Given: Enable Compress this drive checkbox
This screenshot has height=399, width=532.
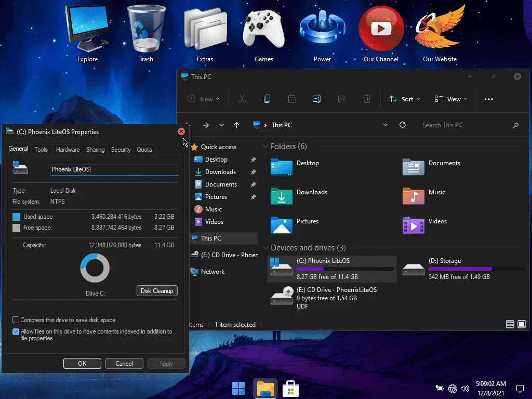Looking at the screenshot, I should click(x=16, y=320).
